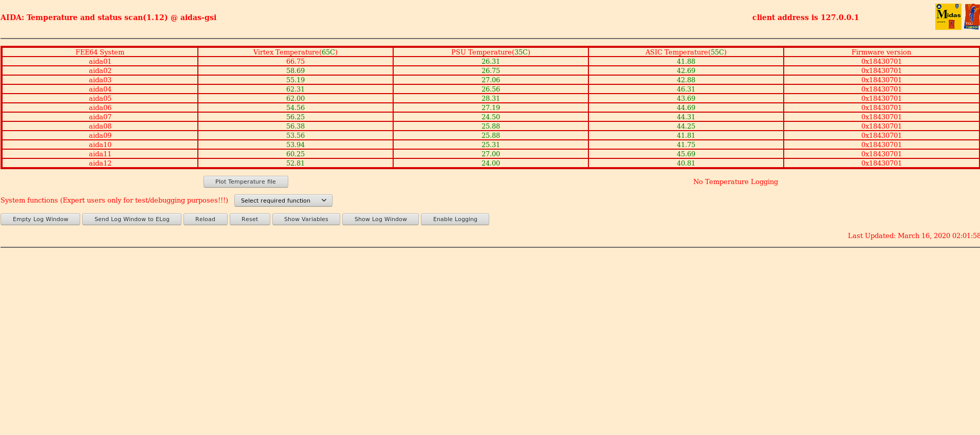Click the Reload button
Screen dimensions: 980x435
[205, 220]
